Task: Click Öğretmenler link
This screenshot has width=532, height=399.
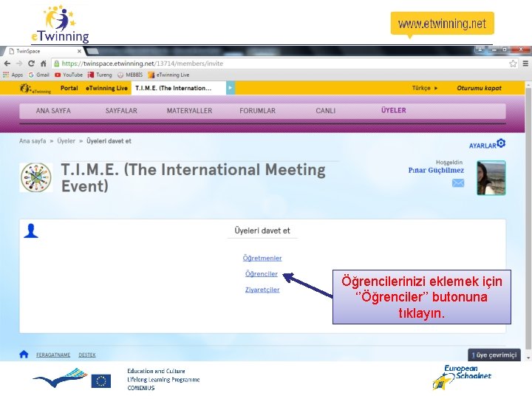Action: tap(262, 258)
